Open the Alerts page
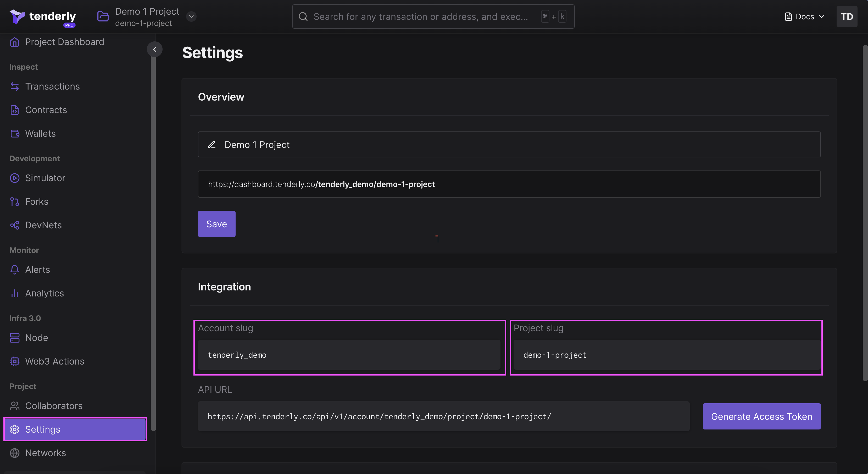The height and width of the screenshot is (474, 868). tap(37, 270)
